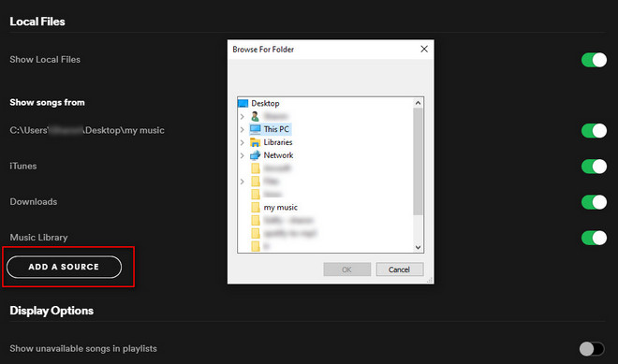
Task: Enable Show unavailable songs in playlists
Action: click(x=592, y=349)
